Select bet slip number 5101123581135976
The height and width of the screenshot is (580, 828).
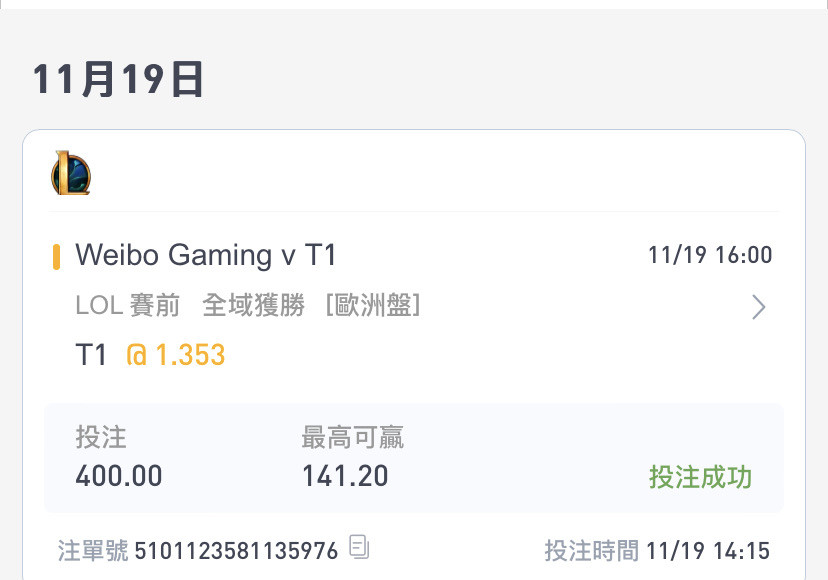tap(236, 551)
